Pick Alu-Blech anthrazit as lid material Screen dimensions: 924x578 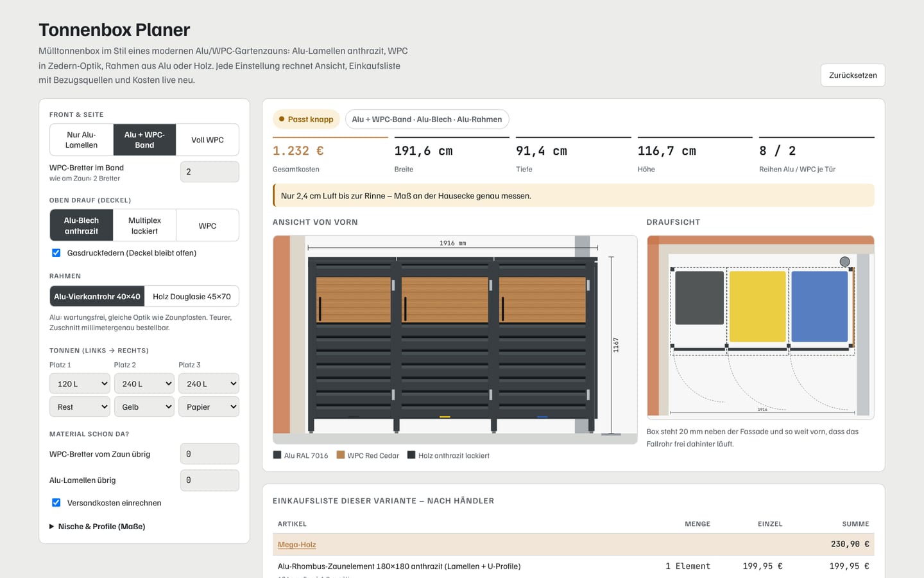click(81, 225)
